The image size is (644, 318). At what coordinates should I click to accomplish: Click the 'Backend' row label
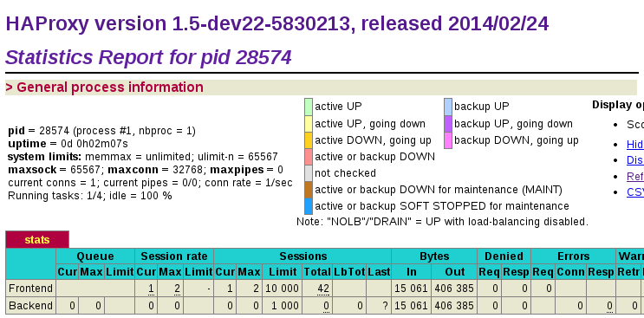(x=31, y=306)
